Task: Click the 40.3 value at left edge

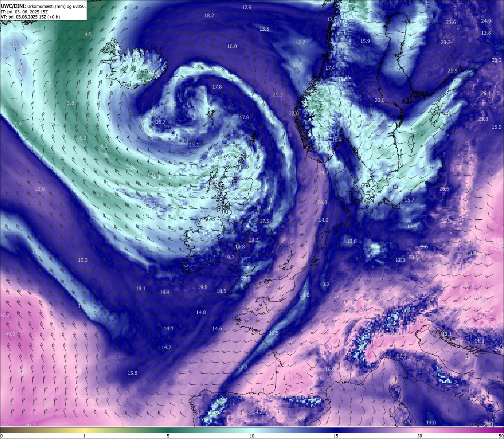Action: [x=10, y=334]
